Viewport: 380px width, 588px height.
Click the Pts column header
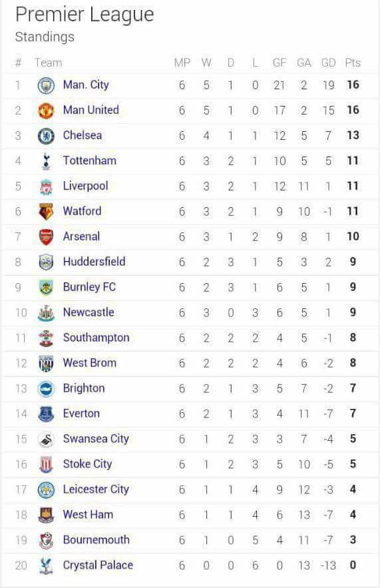tap(353, 63)
